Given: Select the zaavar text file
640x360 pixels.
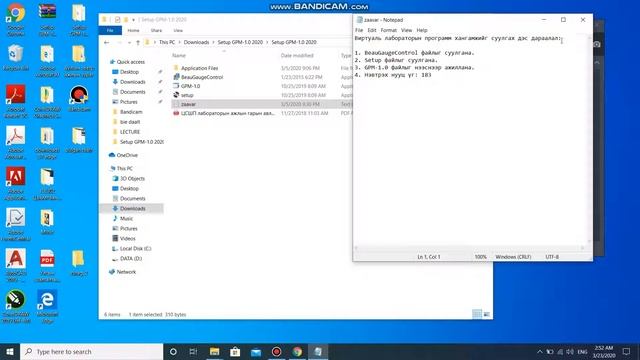Looking at the screenshot, I should [x=188, y=104].
